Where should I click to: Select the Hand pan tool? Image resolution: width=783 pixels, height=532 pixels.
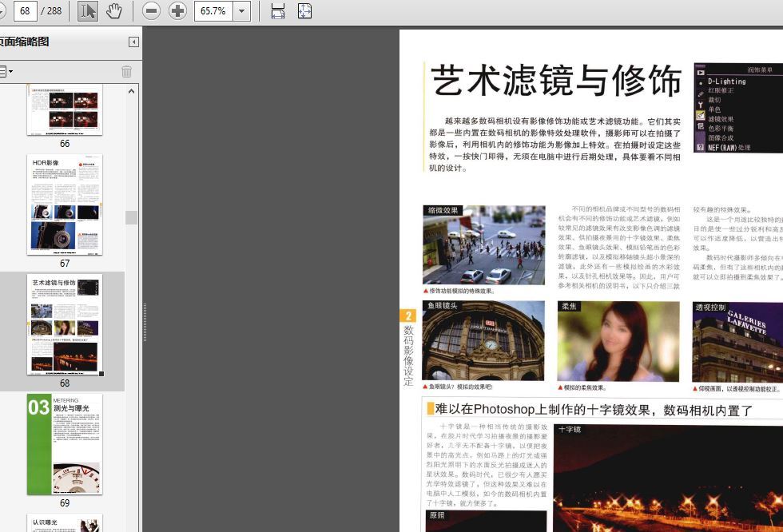pyautogui.click(x=114, y=11)
